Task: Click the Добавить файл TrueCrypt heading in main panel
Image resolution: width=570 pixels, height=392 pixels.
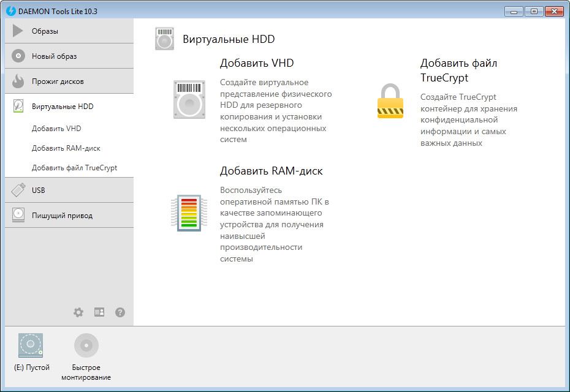Action: [x=459, y=70]
